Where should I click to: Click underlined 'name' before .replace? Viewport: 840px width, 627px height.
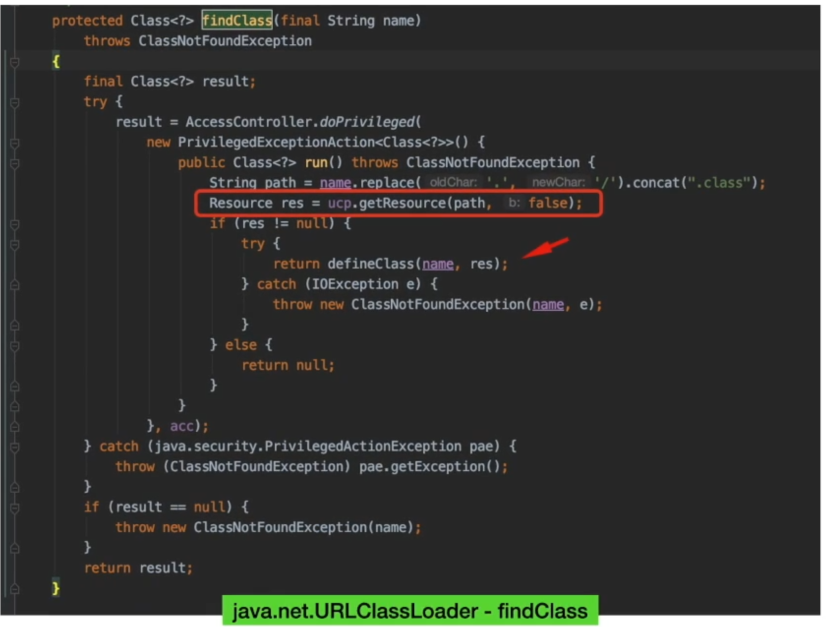tap(335, 183)
